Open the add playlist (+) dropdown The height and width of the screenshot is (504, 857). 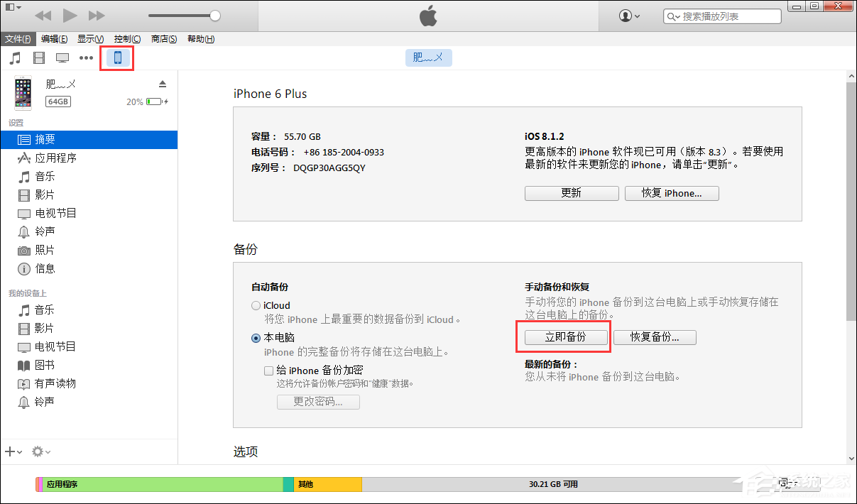12,451
